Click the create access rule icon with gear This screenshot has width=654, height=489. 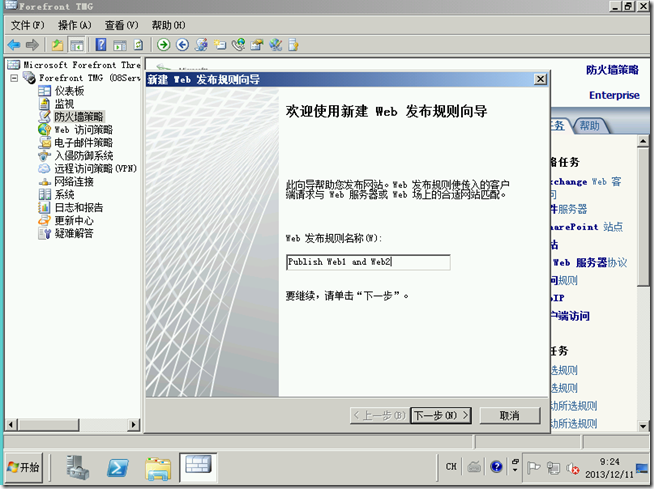coord(201,45)
